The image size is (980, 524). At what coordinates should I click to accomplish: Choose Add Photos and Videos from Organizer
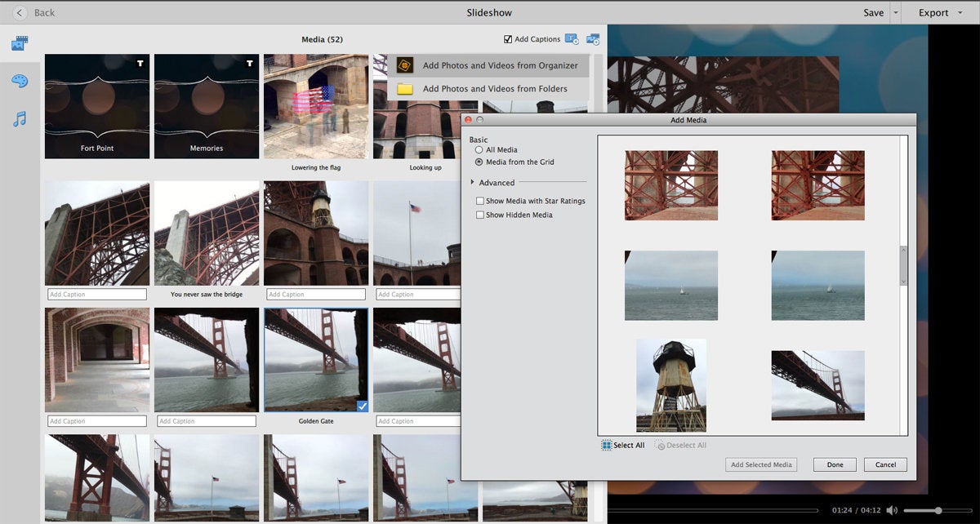pyautogui.click(x=488, y=66)
